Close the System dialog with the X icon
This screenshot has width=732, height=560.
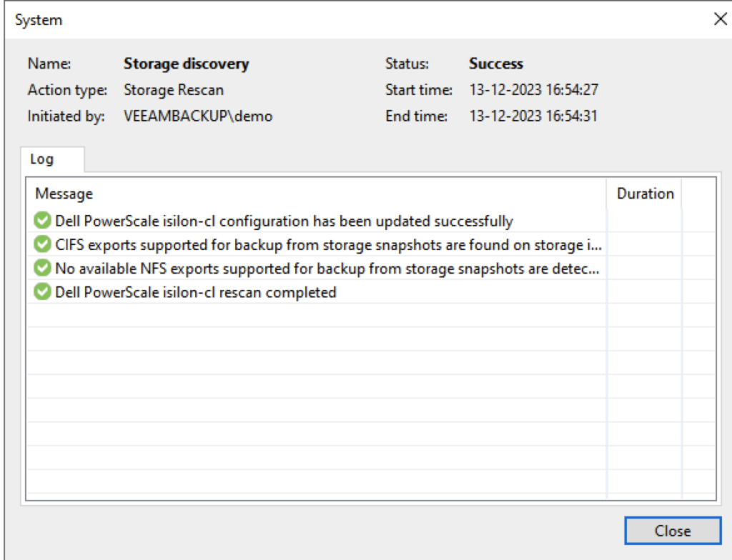pos(720,19)
